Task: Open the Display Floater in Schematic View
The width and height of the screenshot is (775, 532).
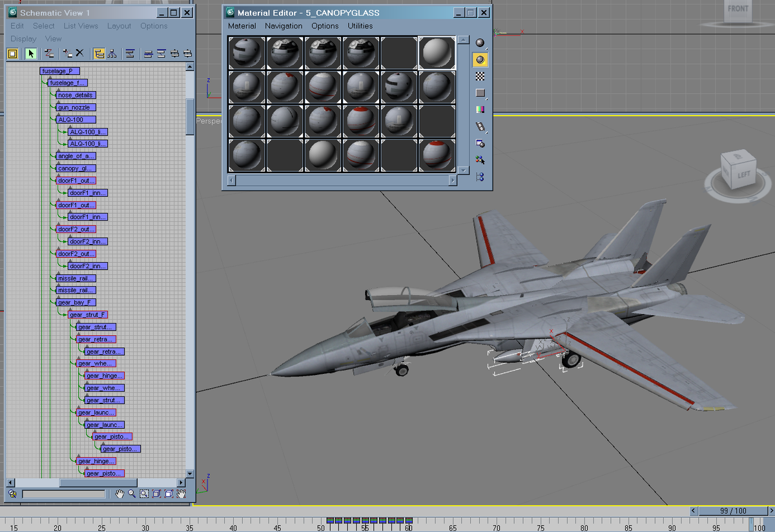Action: click(x=12, y=54)
